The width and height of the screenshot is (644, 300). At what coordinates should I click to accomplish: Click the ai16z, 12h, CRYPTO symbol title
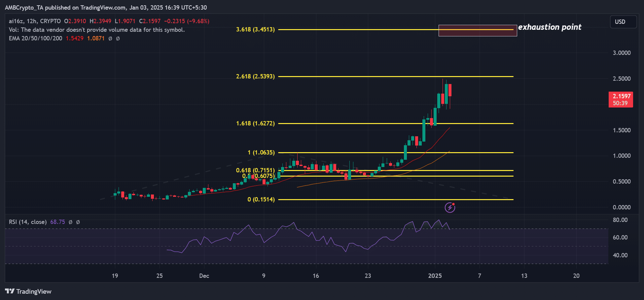35,21
